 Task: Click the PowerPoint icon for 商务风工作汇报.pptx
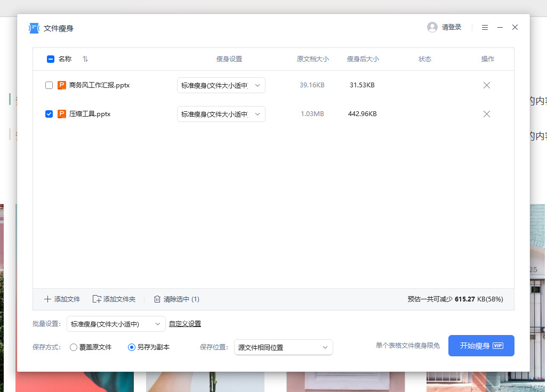[62, 85]
